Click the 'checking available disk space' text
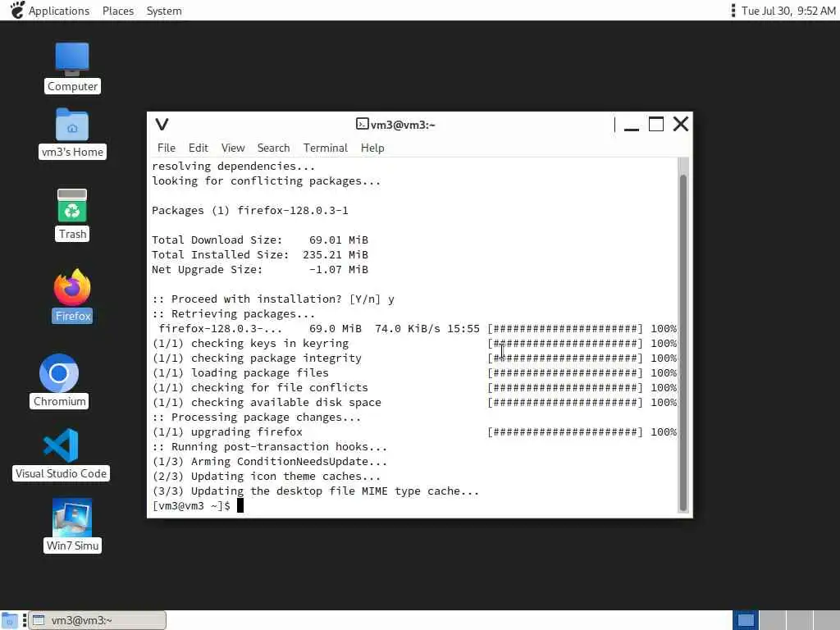This screenshot has width=840, height=630. [x=286, y=402]
